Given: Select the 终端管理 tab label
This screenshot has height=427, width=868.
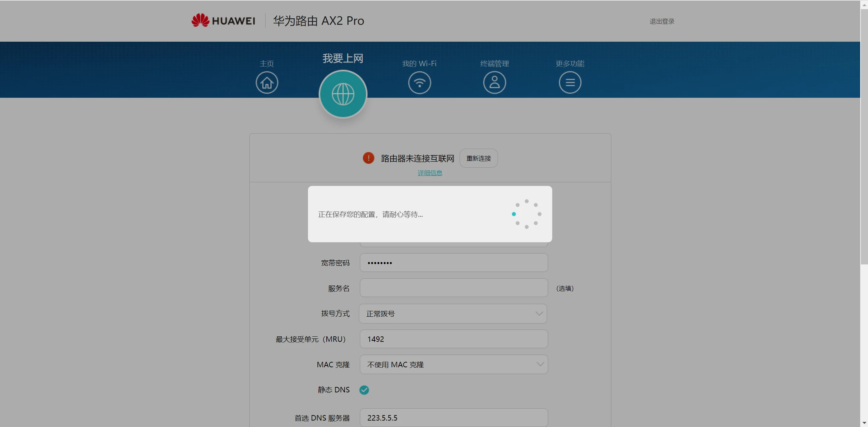Looking at the screenshot, I should tap(495, 63).
